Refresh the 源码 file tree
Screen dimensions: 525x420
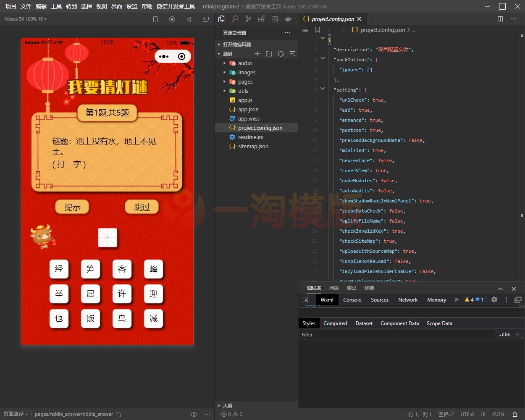pyautogui.click(x=281, y=54)
